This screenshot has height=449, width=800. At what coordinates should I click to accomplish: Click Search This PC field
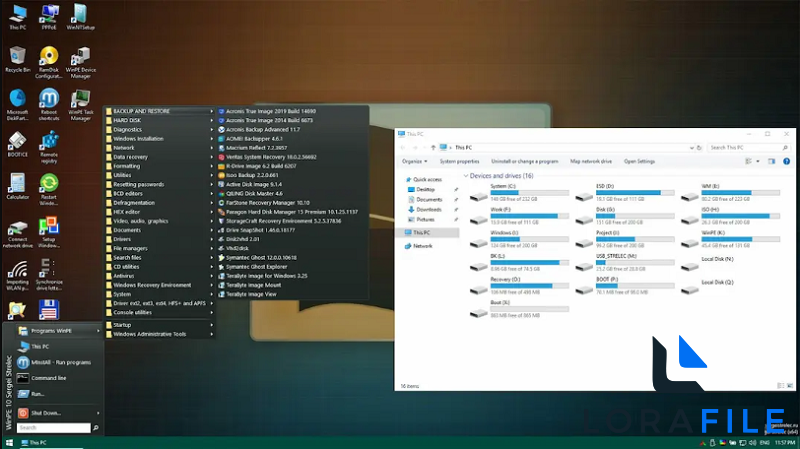click(x=748, y=147)
